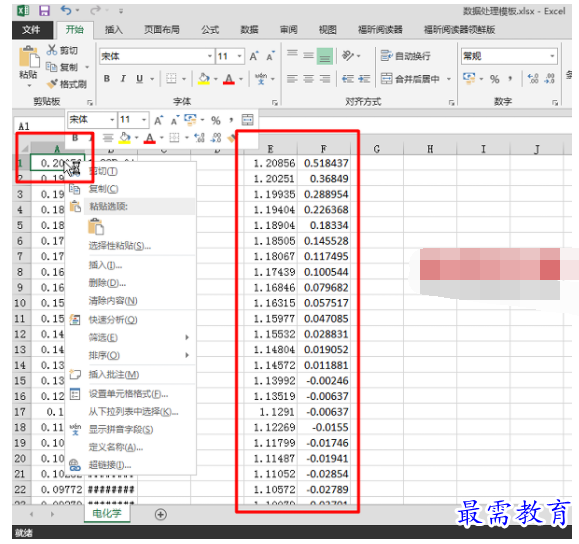The height and width of the screenshot is (544, 579).
Task: Click ribbon center align icon
Action: [308, 79]
